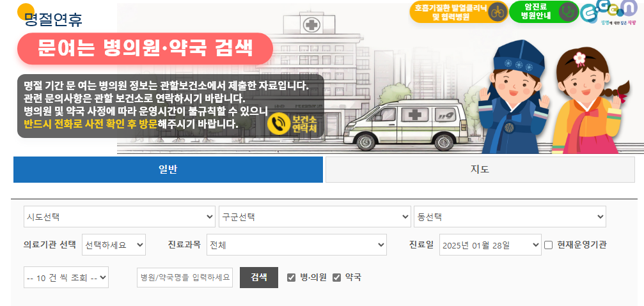Image resolution: width=644 pixels, height=306 pixels.
Task: Focus the 병원/약국명 search input field
Action: 185,277
